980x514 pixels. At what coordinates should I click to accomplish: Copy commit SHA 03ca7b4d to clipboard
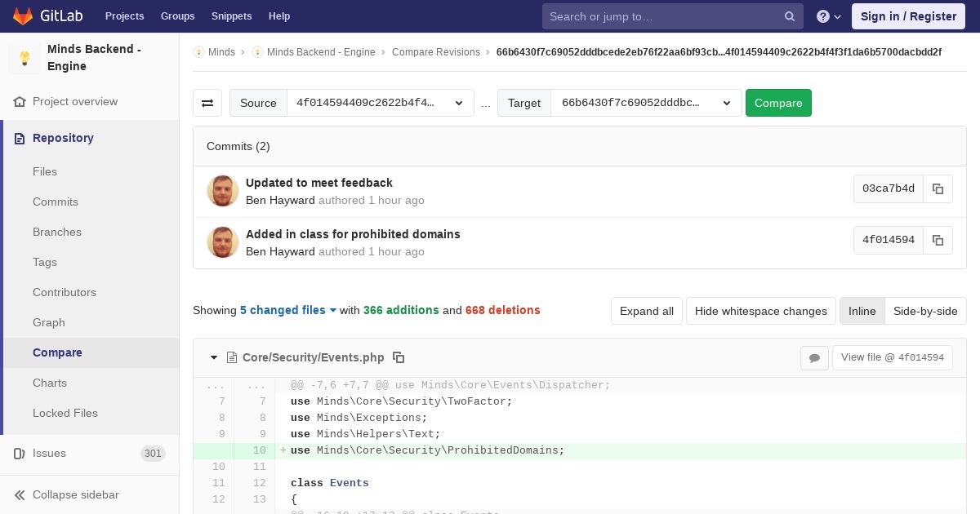click(938, 188)
